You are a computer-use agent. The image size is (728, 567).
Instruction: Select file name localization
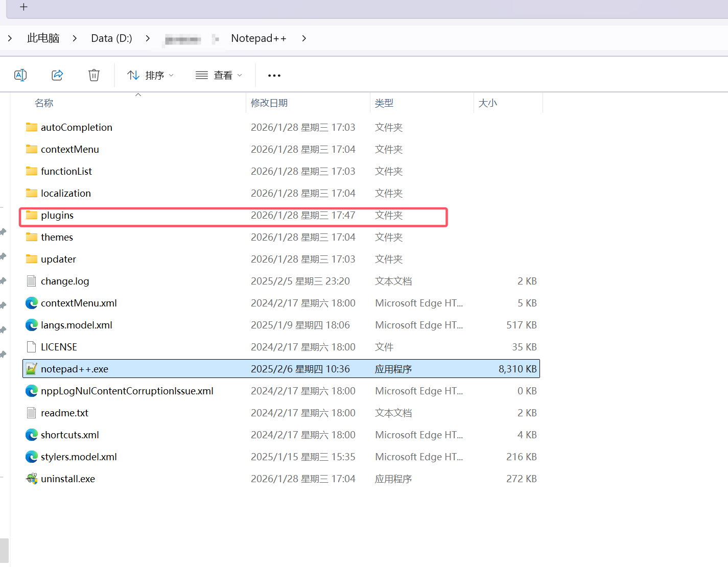point(66,193)
